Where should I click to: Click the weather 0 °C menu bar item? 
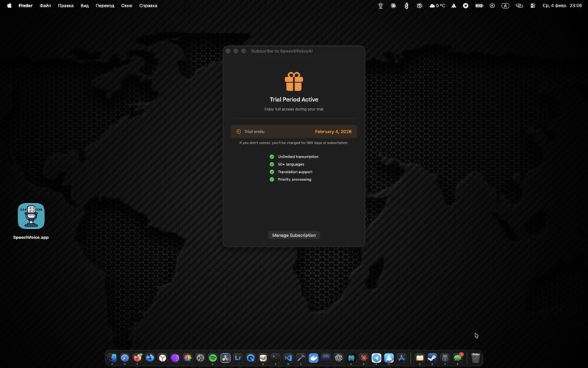click(x=437, y=6)
